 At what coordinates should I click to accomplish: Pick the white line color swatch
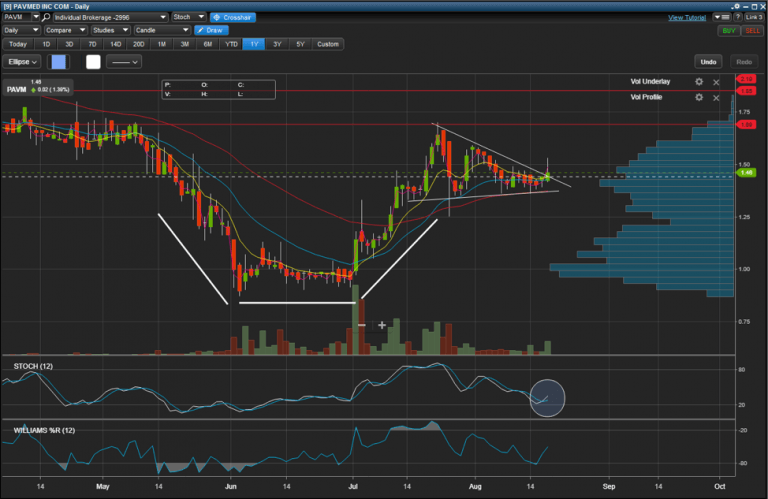tap(93, 62)
